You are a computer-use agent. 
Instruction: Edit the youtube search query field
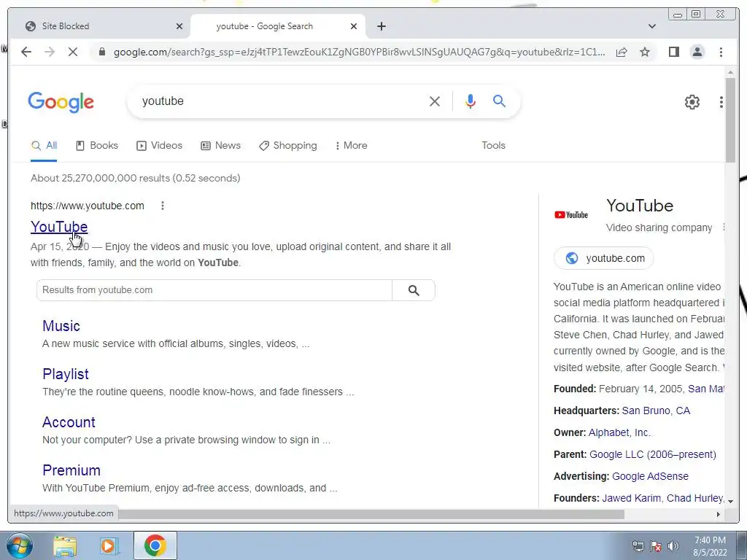pos(281,101)
